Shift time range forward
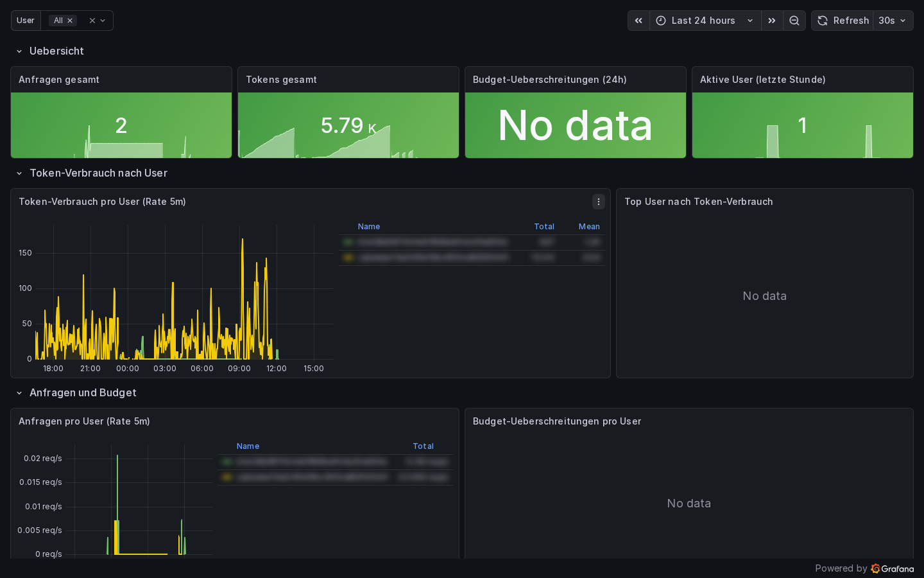This screenshot has width=924, height=578. [x=772, y=21]
